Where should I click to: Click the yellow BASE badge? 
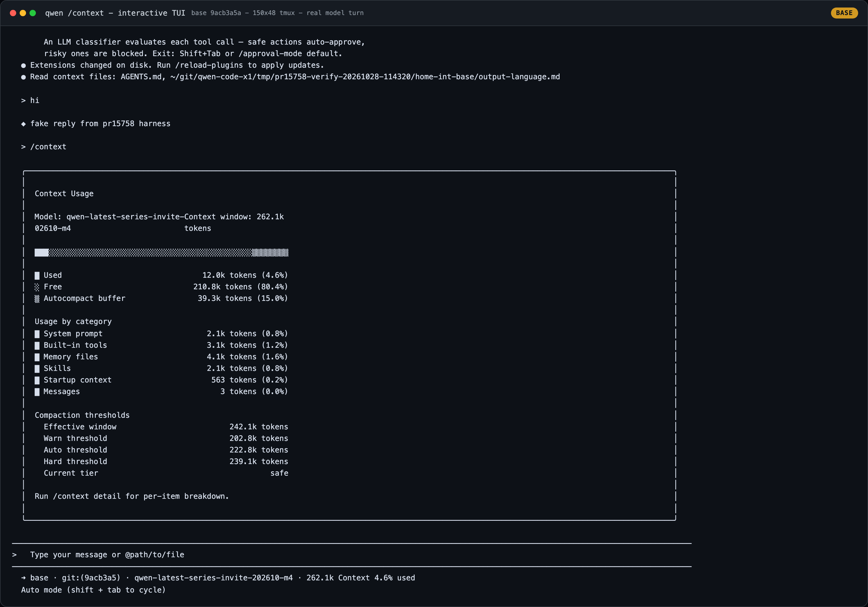pyautogui.click(x=844, y=13)
